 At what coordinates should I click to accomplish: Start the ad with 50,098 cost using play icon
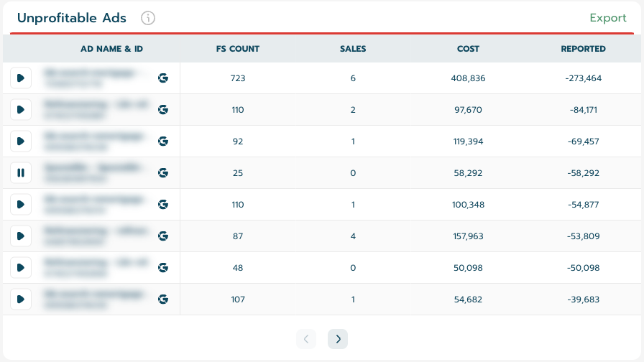[x=21, y=268]
